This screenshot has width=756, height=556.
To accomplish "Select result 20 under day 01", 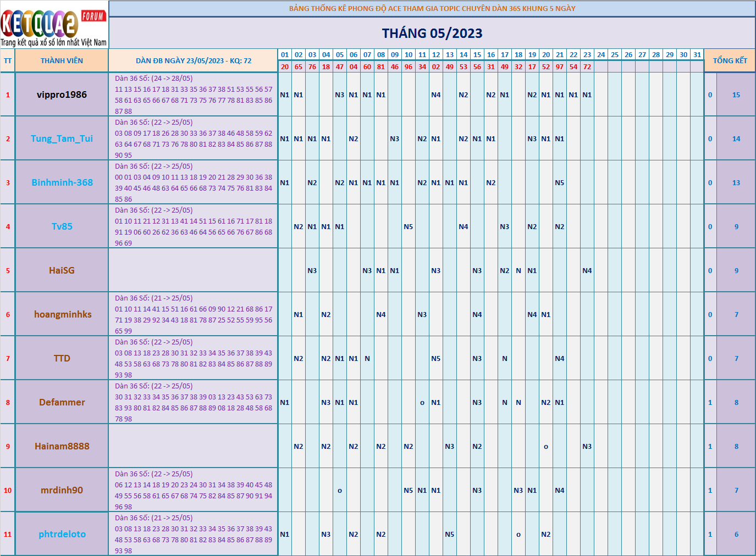I will [x=285, y=66].
